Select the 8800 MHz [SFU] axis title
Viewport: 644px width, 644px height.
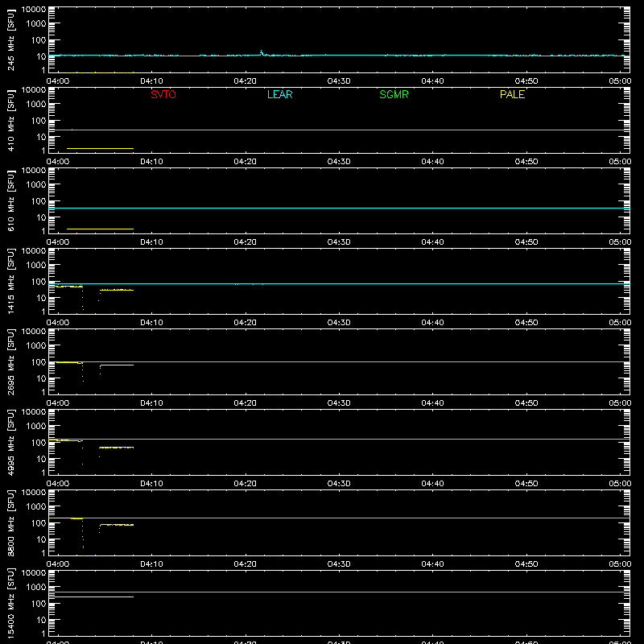click(11, 522)
